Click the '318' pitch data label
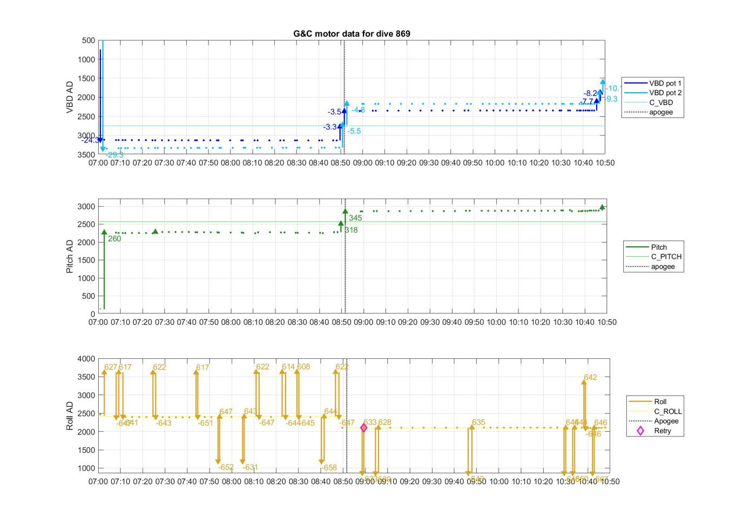This screenshot has width=756, height=532. coord(351,230)
